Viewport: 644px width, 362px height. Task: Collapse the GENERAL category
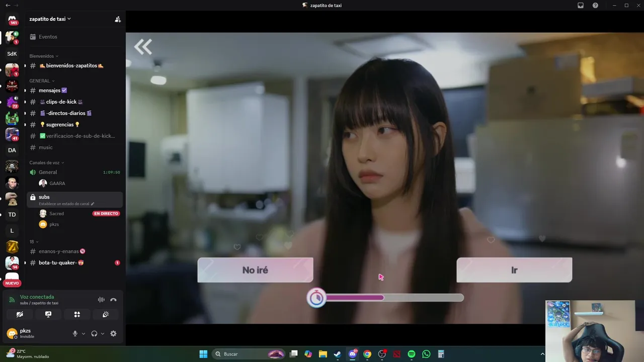(x=42, y=80)
